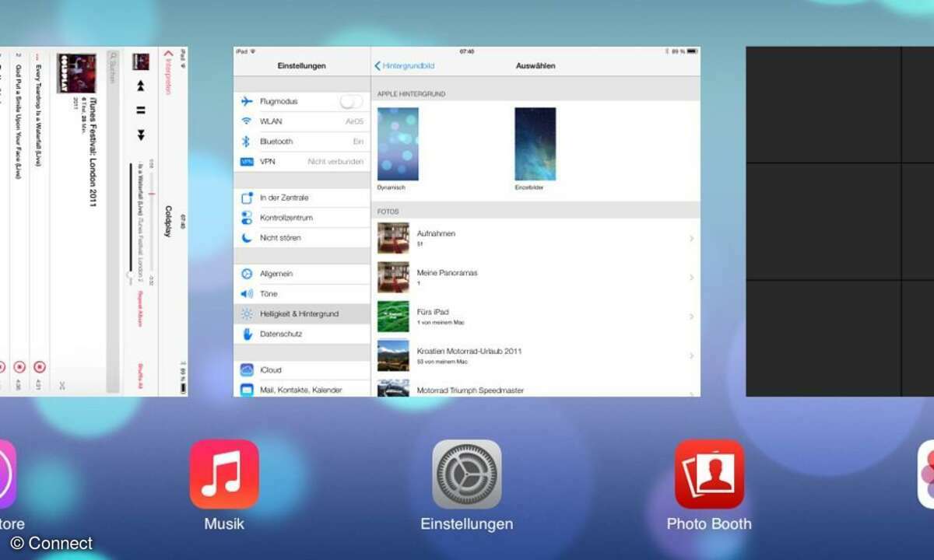The width and height of the screenshot is (934, 560).
Task: Go back to Interpreten in Music
Action: [167, 74]
